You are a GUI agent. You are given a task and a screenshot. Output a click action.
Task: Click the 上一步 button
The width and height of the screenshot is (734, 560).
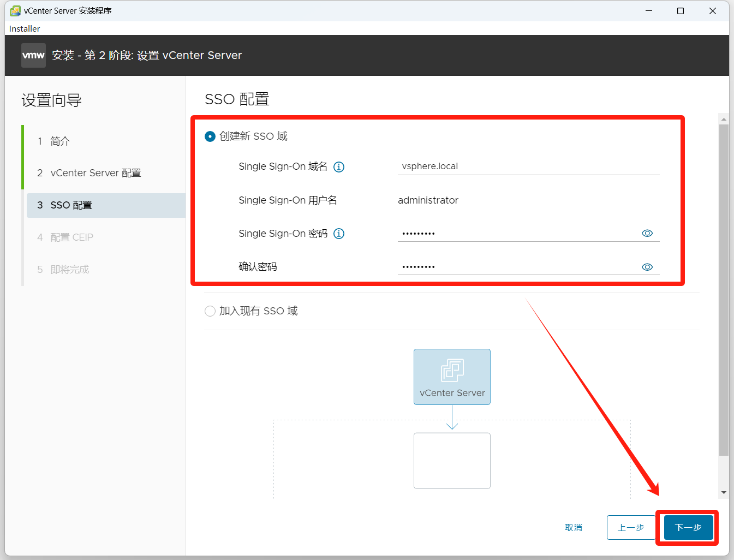[x=631, y=527]
